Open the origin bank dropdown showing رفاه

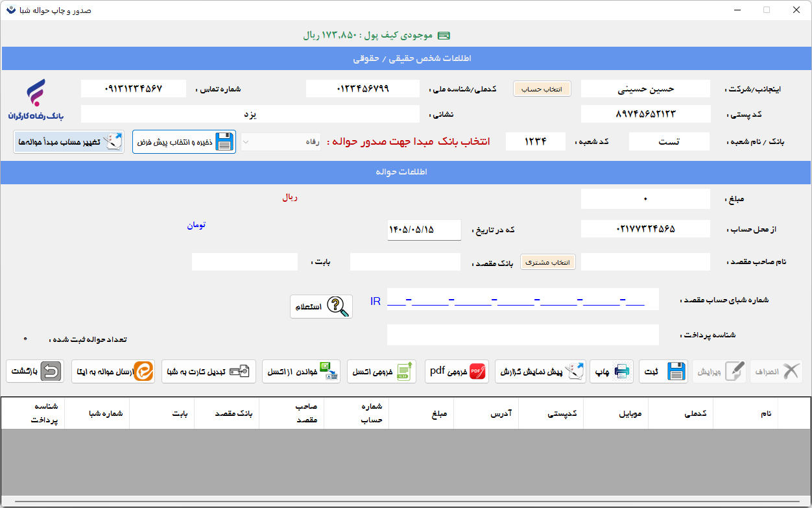pyautogui.click(x=281, y=142)
